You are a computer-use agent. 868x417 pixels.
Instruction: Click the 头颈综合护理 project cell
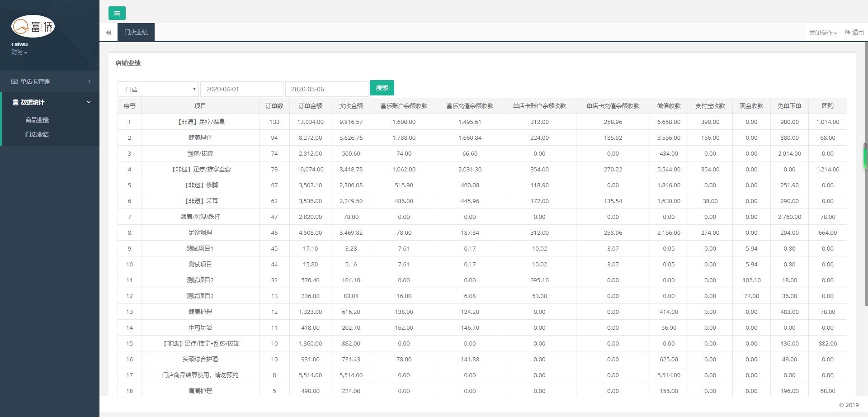[x=200, y=359]
